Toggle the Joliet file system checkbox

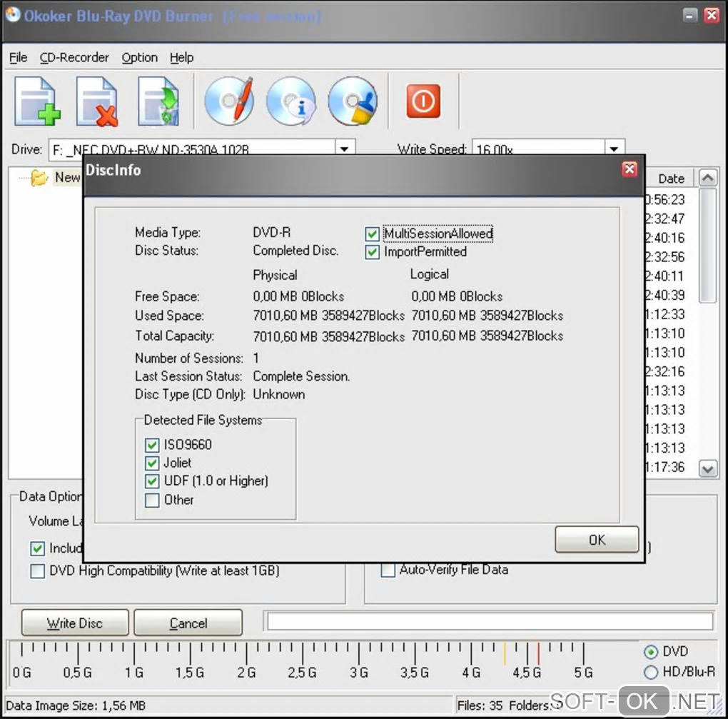pos(152,463)
